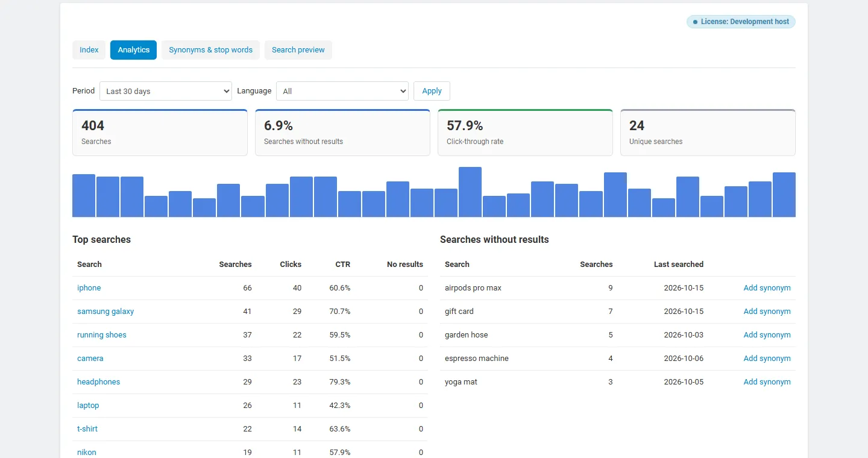Click the Apply button

tap(432, 91)
